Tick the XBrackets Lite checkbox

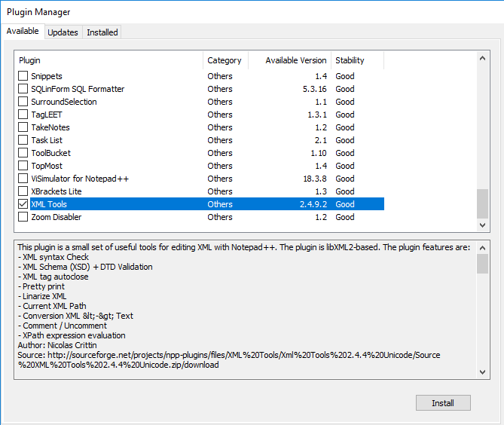point(23,191)
